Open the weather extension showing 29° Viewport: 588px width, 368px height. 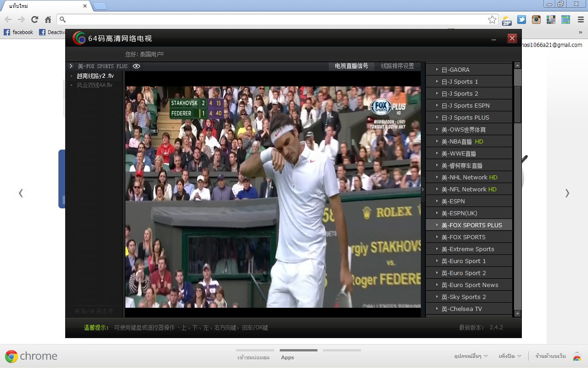pyautogui.click(x=507, y=20)
